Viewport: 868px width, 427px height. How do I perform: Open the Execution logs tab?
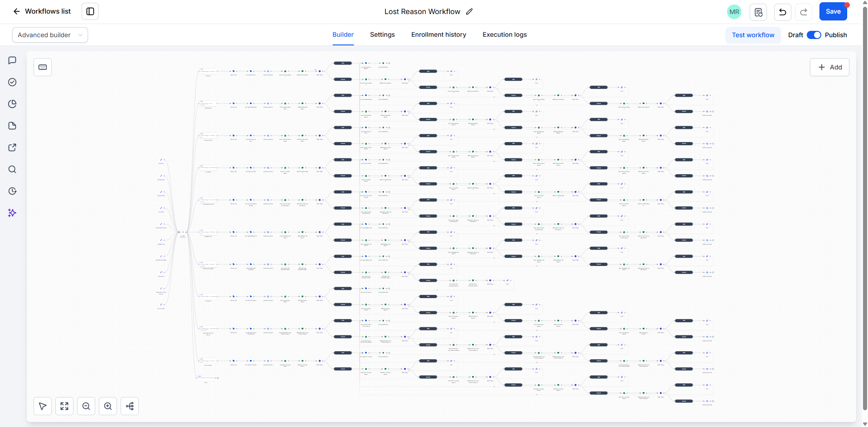pyautogui.click(x=505, y=34)
